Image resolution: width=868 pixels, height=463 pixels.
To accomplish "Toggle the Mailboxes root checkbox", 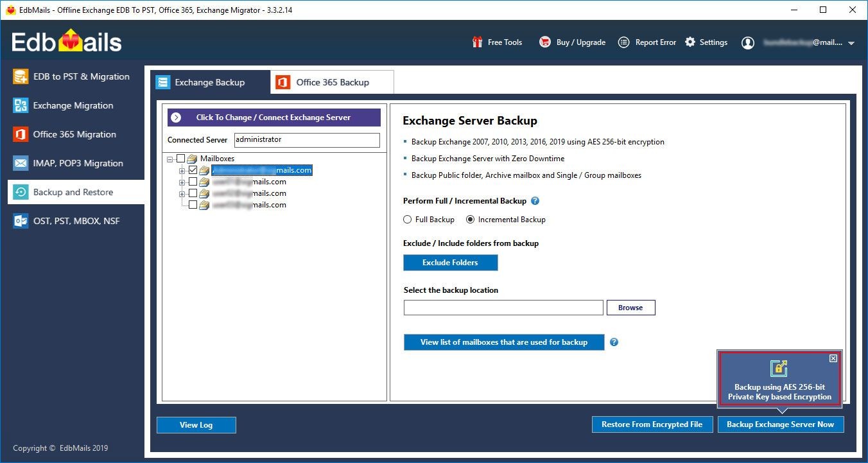I will [x=180, y=159].
